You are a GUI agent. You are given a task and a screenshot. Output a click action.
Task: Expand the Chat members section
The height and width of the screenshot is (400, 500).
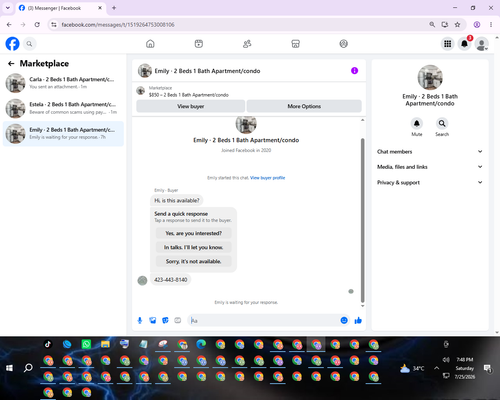pos(430,152)
